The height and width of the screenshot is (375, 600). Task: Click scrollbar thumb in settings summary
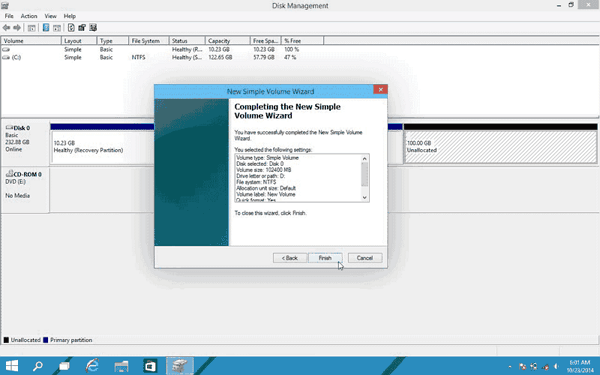point(364,175)
